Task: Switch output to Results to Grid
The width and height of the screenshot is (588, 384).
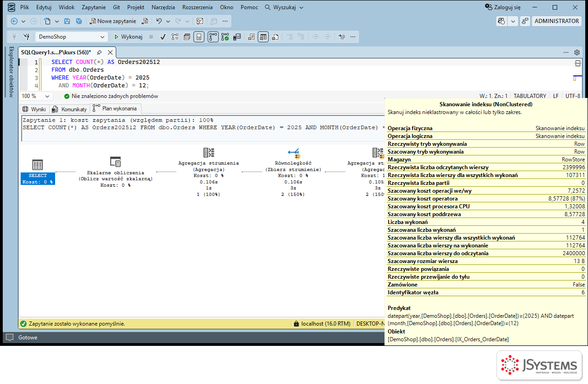Action: (x=263, y=37)
